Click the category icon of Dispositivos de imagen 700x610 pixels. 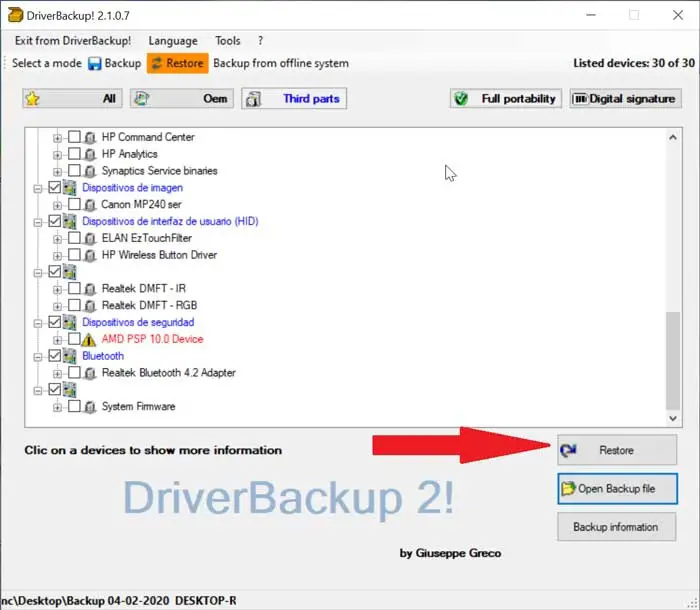70,188
